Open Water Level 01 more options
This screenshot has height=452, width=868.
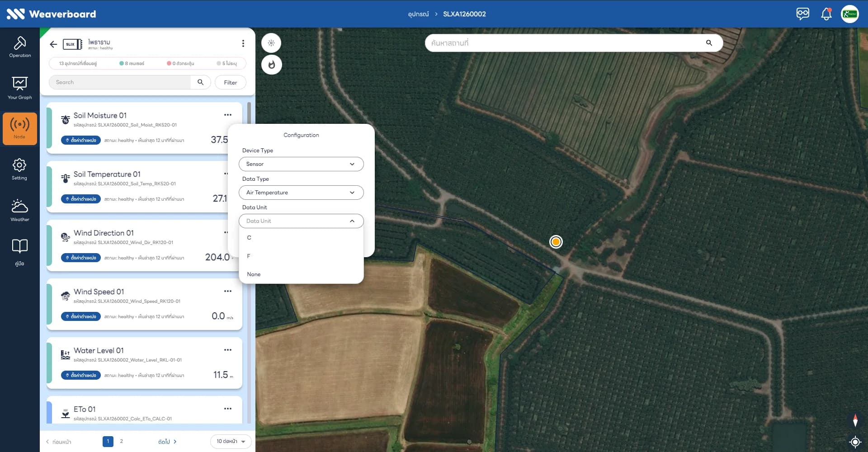(228, 350)
